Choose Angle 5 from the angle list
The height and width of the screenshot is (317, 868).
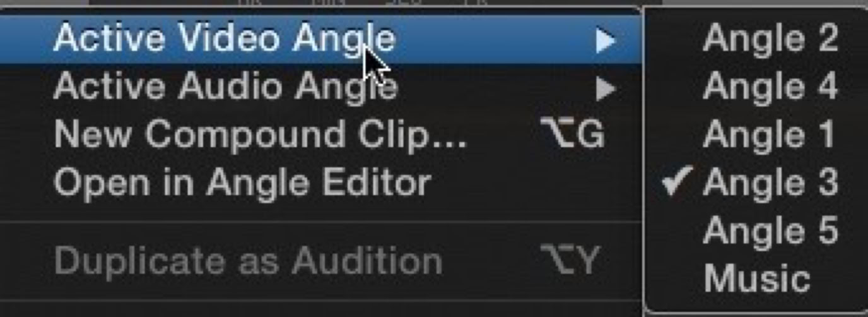[756, 230]
